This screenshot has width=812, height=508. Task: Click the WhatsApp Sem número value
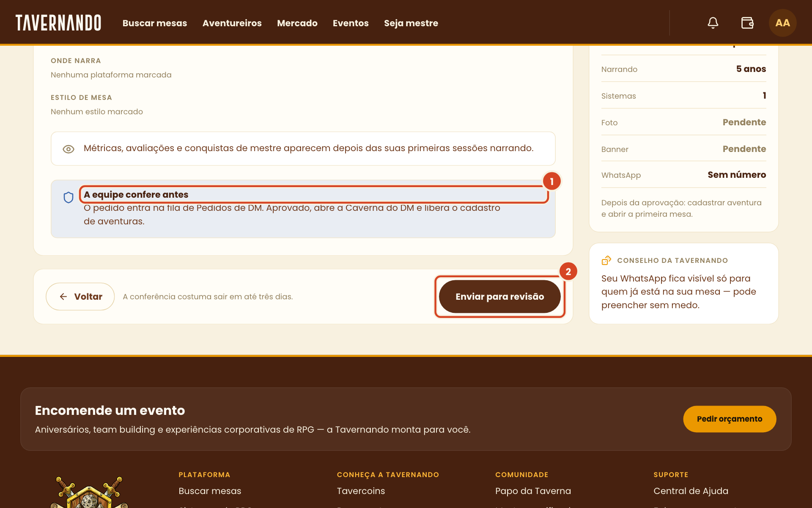pos(737,175)
